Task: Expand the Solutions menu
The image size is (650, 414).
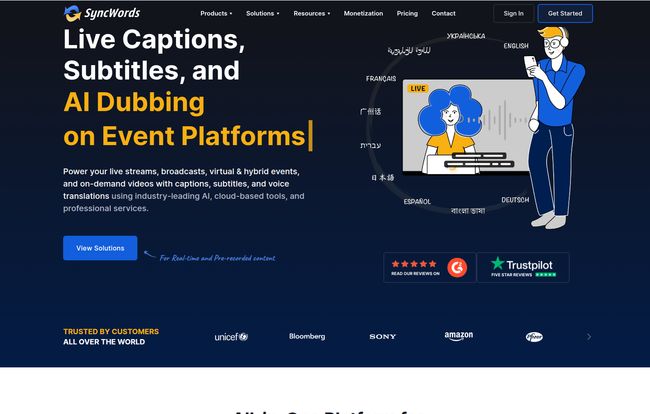Action: pos(262,13)
